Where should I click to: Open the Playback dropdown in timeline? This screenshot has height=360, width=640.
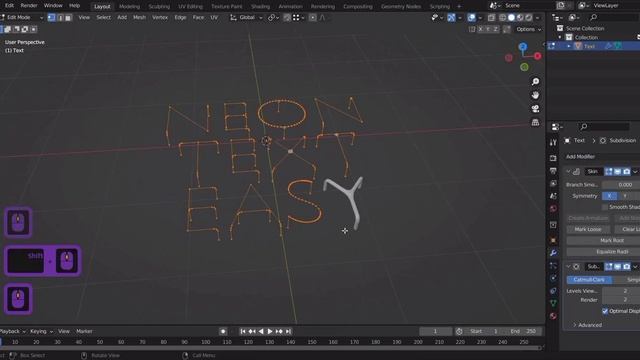pyautogui.click(x=12, y=331)
